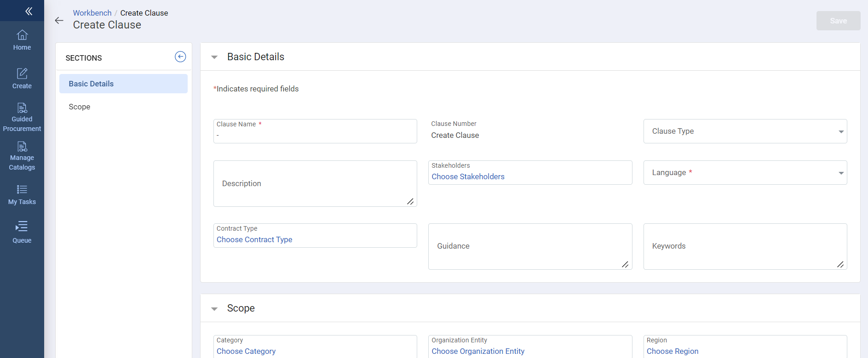Collapse the left navigation sidebar
Image resolution: width=868 pixels, height=358 pixels.
(x=29, y=11)
